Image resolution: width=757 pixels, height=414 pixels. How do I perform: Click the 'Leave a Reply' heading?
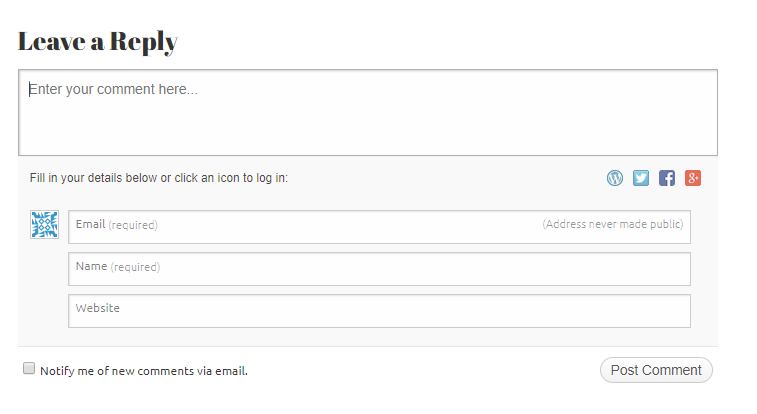[98, 42]
